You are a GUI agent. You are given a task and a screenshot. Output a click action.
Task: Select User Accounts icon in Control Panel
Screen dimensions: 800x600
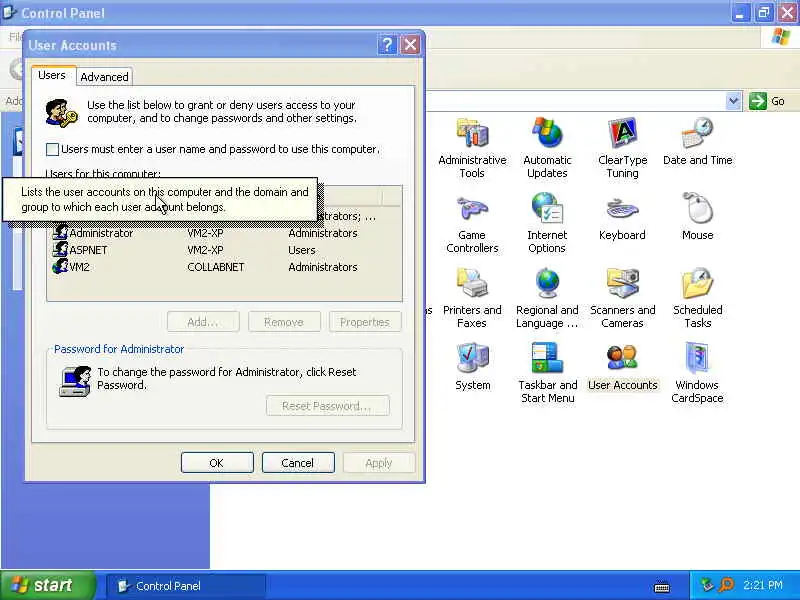tap(622, 366)
